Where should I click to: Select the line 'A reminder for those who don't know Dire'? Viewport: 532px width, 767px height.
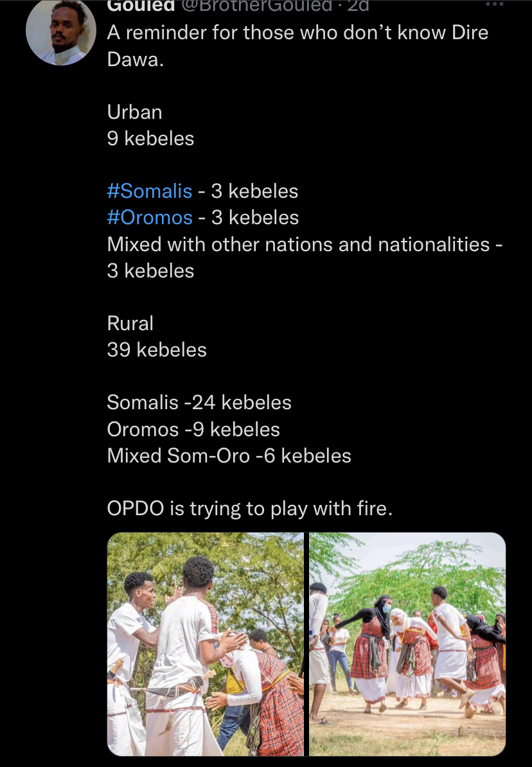pyautogui.click(x=297, y=33)
